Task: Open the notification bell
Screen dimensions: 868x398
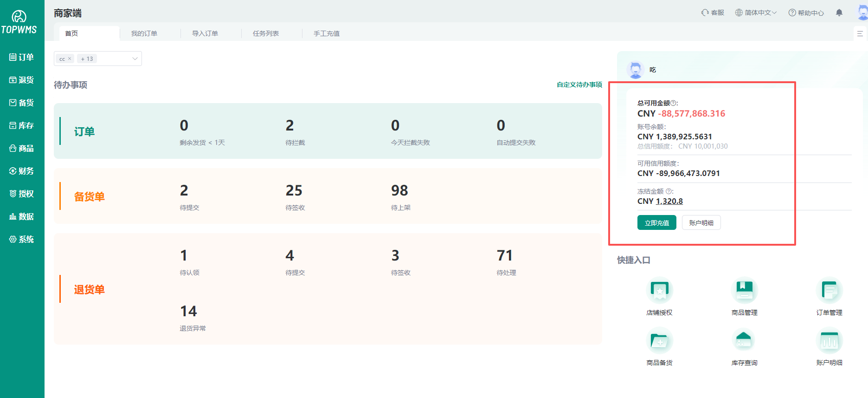Action: pyautogui.click(x=839, y=13)
